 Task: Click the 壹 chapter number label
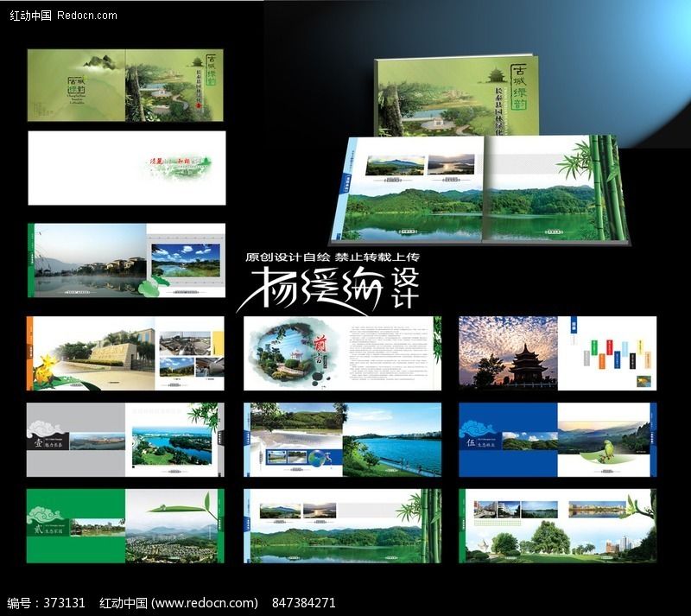[38, 442]
